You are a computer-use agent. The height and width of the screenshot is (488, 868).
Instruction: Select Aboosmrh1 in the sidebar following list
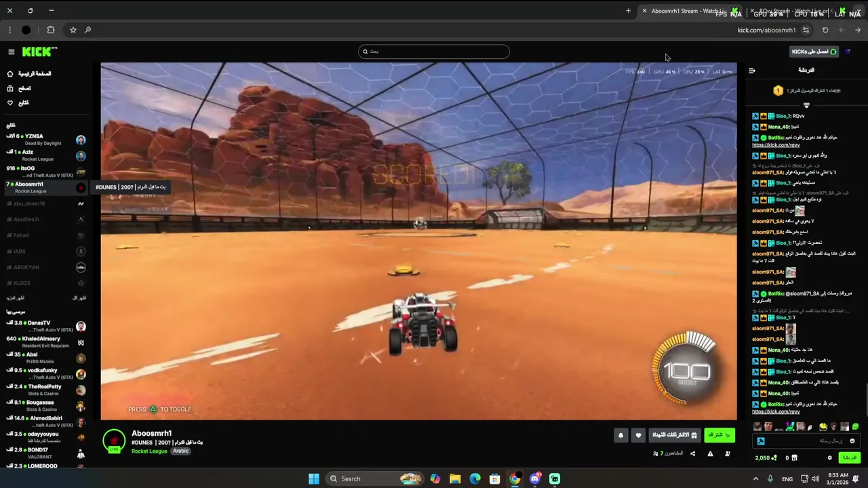(x=45, y=187)
